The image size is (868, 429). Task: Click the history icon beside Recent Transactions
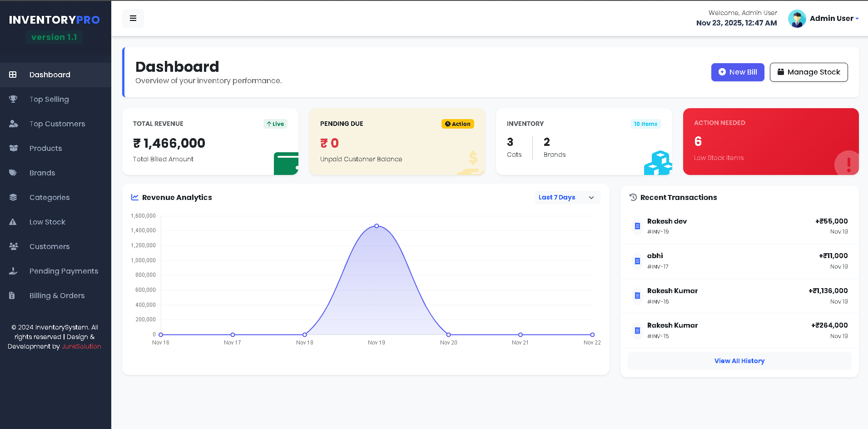pos(633,197)
